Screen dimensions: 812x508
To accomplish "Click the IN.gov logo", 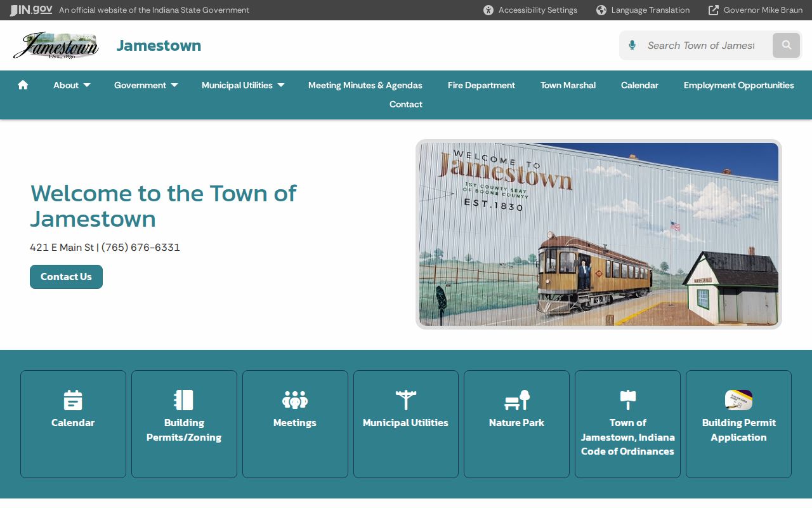I will [x=31, y=10].
